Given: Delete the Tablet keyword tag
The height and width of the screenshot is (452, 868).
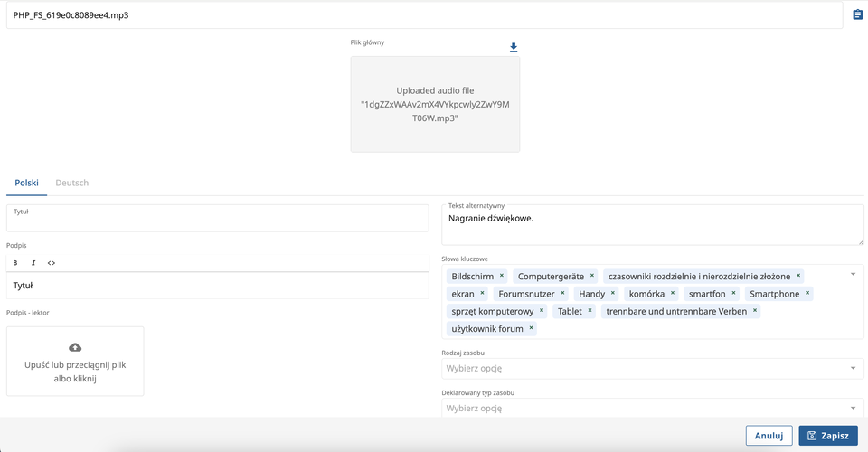Looking at the screenshot, I should [590, 311].
